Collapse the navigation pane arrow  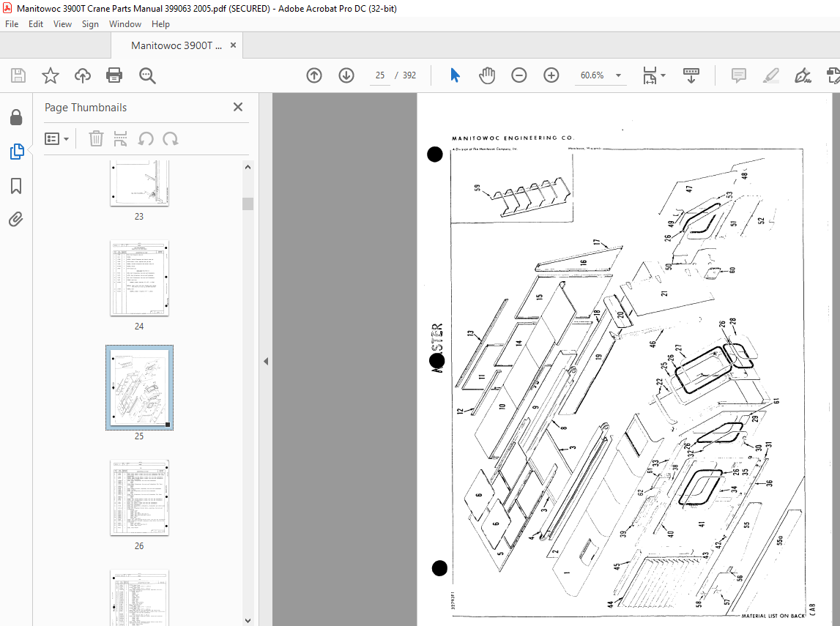[266, 362]
